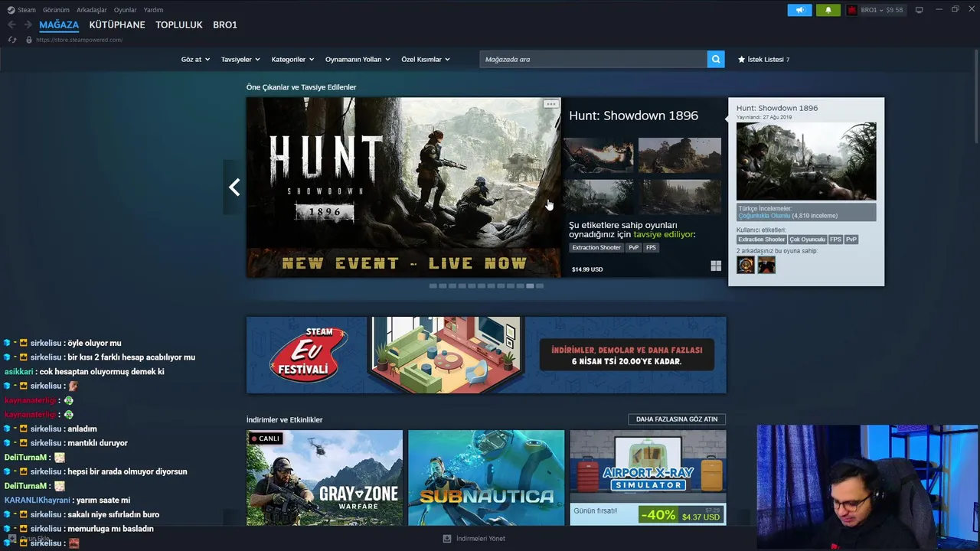The height and width of the screenshot is (551, 980).
Task: Show previous featured game with left arrow
Action: (234, 187)
